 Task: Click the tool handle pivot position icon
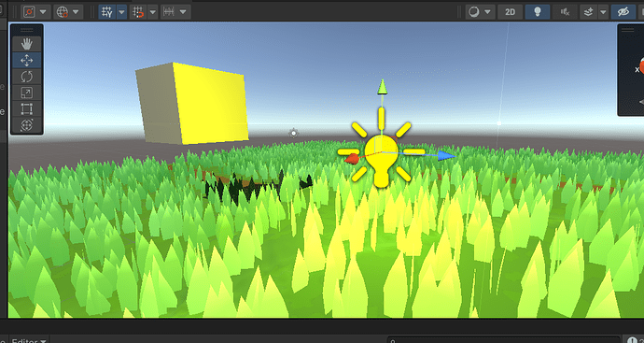[x=29, y=12]
